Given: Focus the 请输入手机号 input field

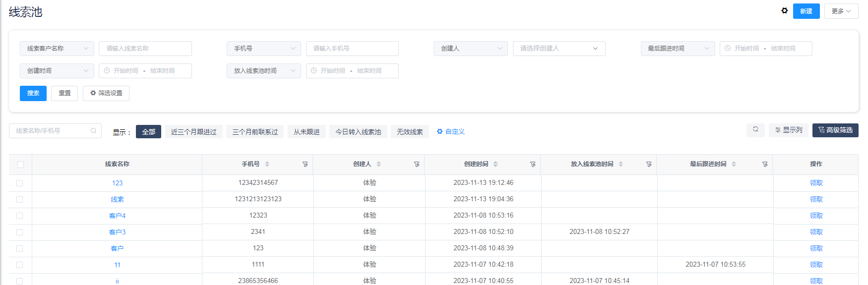Looking at the screenshot, I should pyautogui.click(x=352, y=49).
